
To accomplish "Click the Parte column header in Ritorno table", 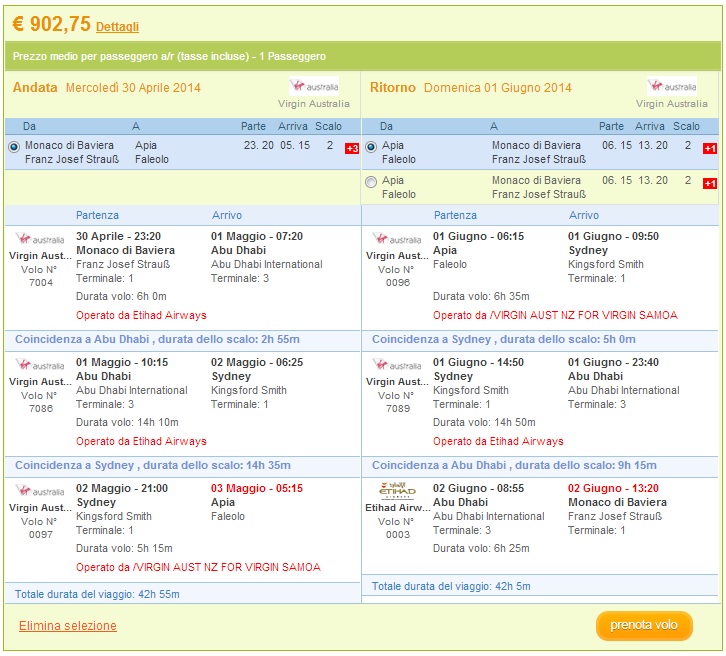I will point(611,126).
